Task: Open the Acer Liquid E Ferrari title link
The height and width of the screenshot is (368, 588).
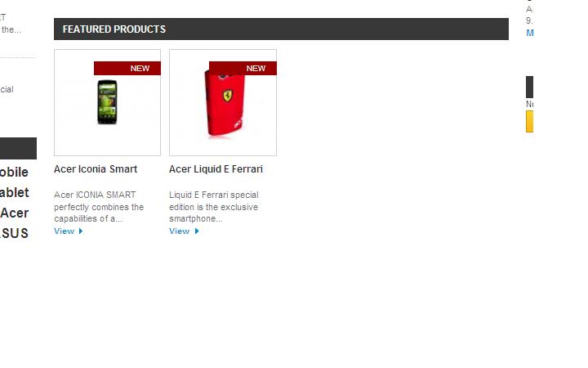Action: tap(216, 169)
